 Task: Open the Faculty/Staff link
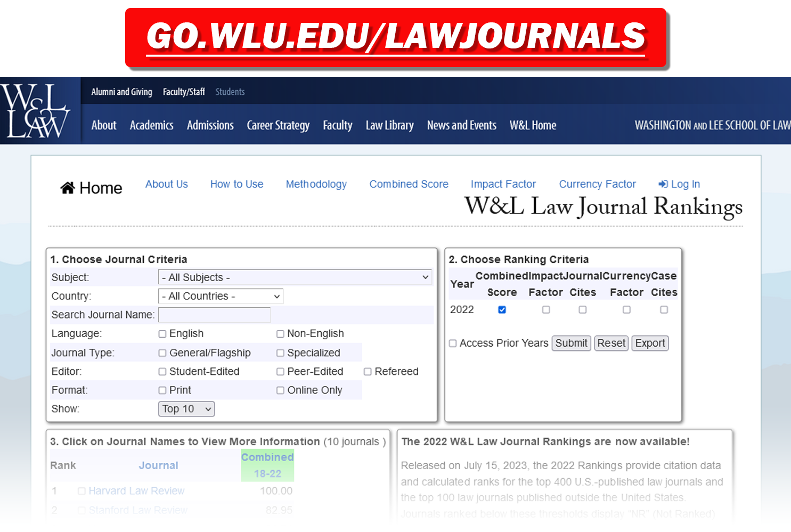[x=184, y=92]
